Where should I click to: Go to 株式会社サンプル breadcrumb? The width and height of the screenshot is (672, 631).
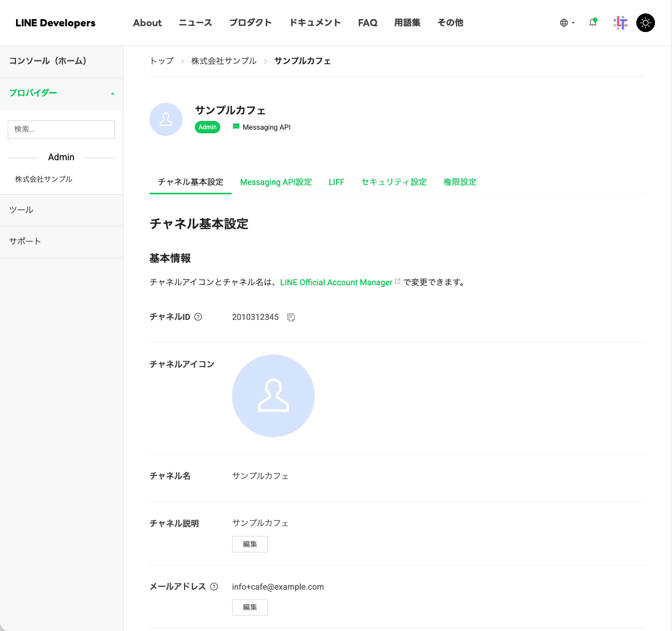(x=224, y=61)
